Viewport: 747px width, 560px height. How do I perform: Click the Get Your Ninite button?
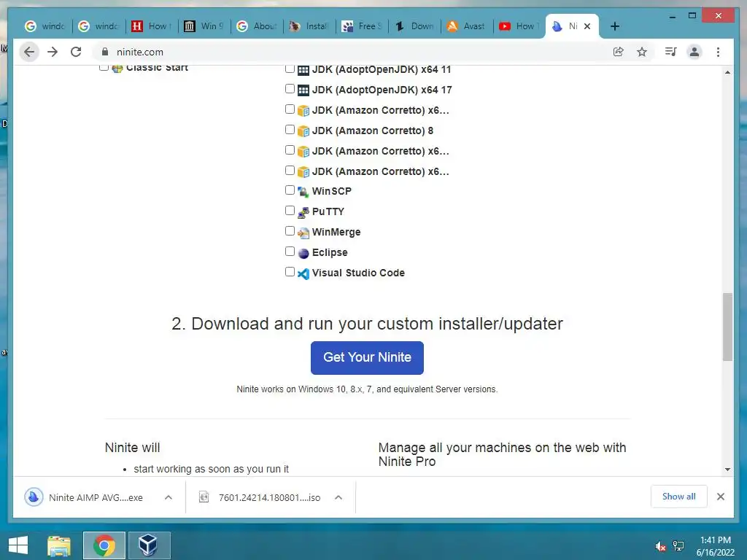point(367,357)
